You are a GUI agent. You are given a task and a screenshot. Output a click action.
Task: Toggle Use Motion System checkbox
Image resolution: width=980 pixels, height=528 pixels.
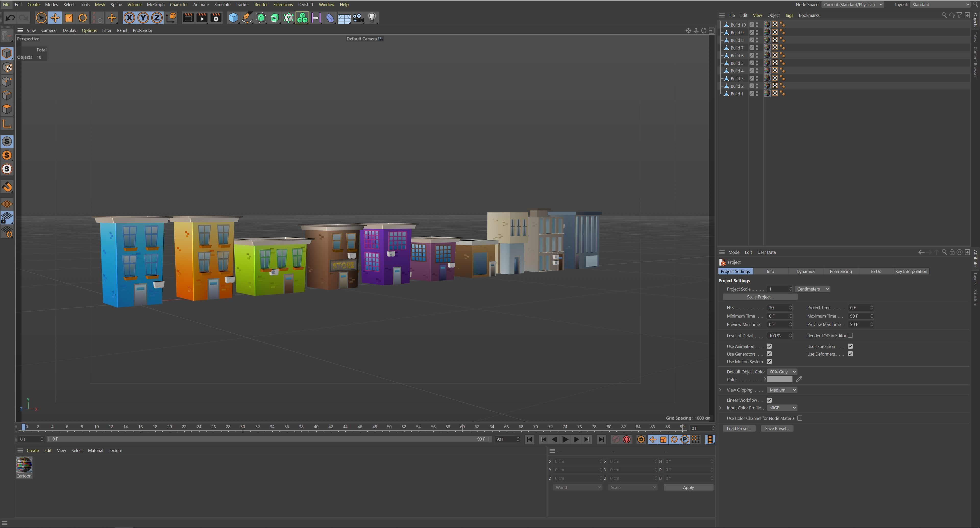point(769,361)
